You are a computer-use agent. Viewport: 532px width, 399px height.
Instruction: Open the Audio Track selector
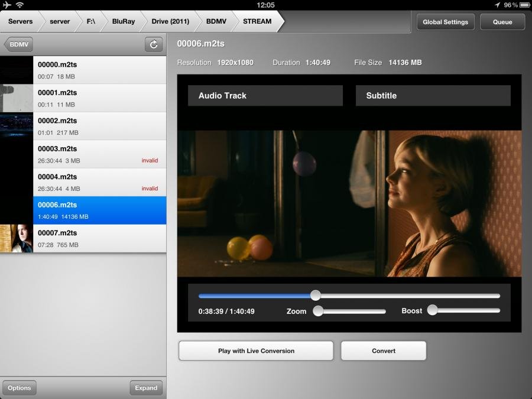click(x=265, y=96)
